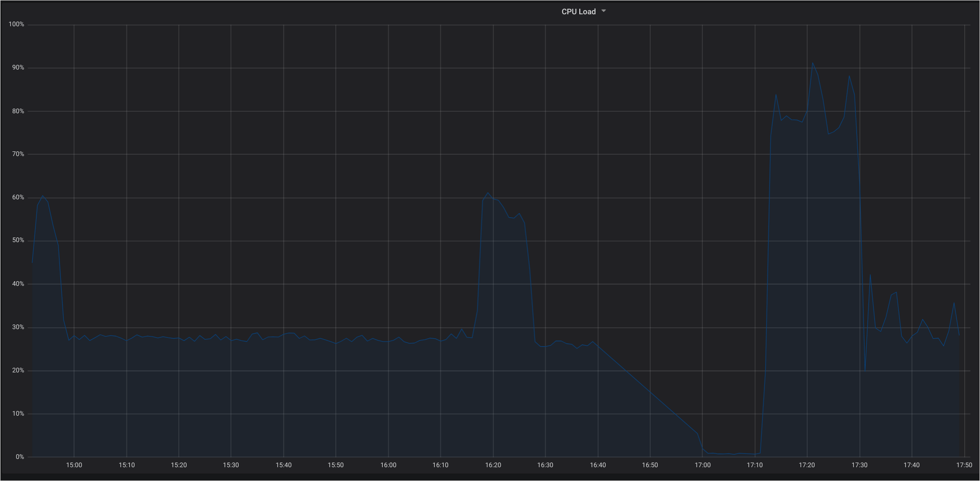Click the 17:00 time axis label

point(702,465)
